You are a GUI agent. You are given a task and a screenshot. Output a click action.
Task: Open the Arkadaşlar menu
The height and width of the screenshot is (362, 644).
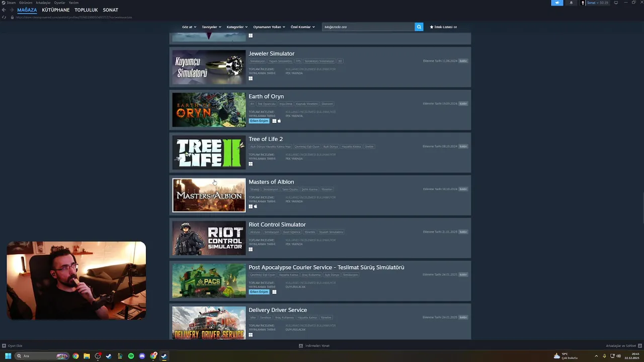(43, 3)
